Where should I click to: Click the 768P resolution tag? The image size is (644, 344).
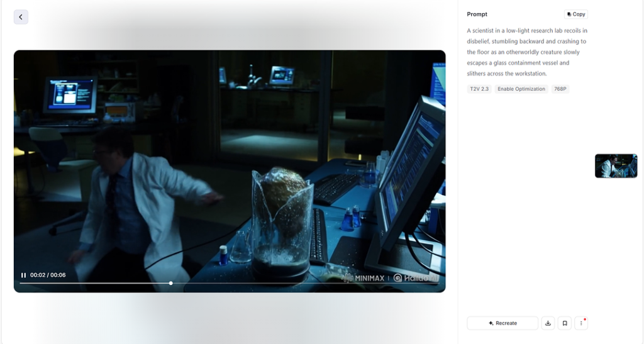560,89
